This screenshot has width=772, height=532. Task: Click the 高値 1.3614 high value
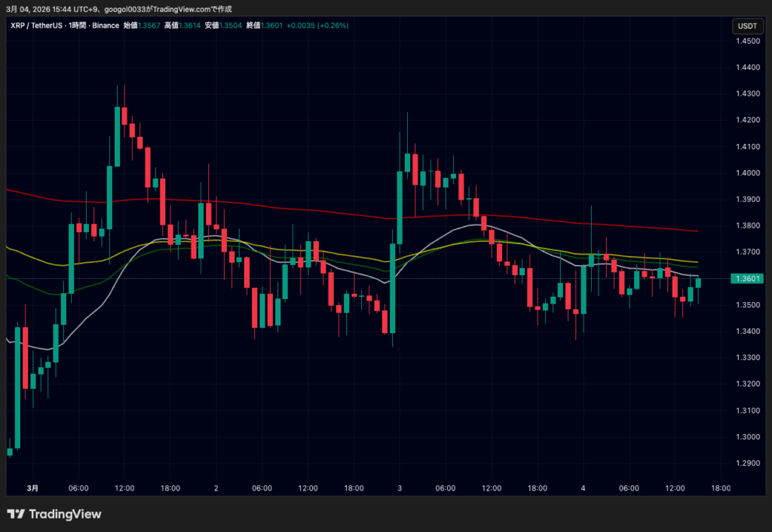(182, 26)
